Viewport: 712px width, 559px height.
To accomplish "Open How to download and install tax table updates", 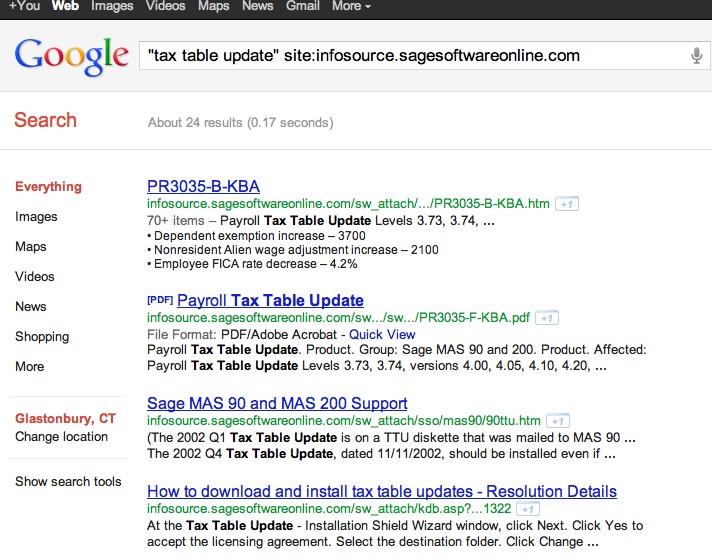I will tap(382, 491).
